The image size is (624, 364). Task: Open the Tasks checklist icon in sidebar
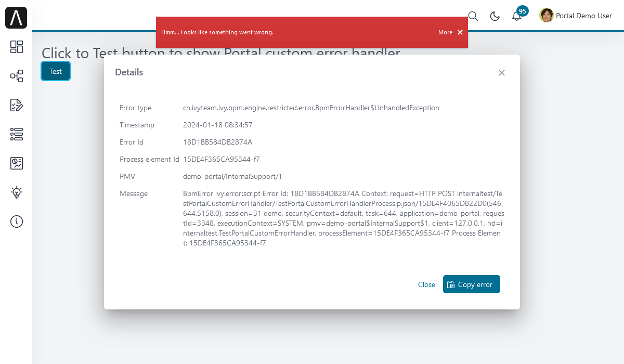point(17,105)
